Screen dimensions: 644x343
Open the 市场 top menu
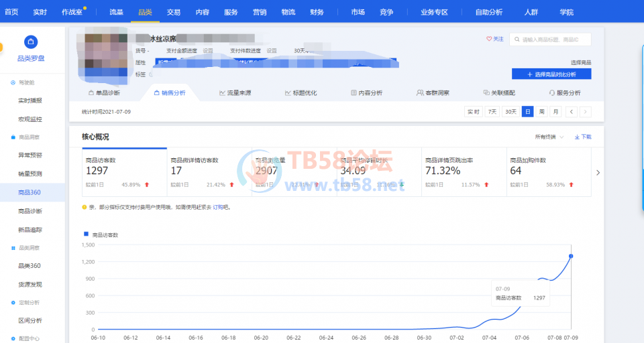358,12
